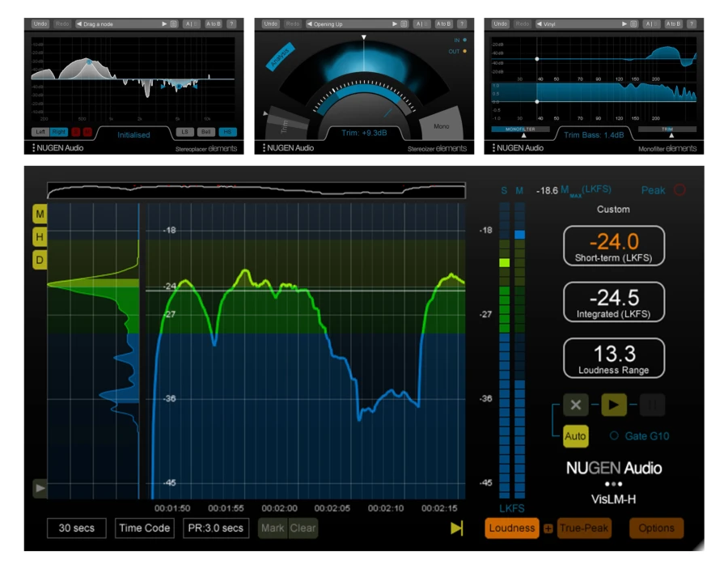This screenshot has height=569, width=728.
Task: Go to next preset after 'Opening Up'
Action: pos(395,23)
